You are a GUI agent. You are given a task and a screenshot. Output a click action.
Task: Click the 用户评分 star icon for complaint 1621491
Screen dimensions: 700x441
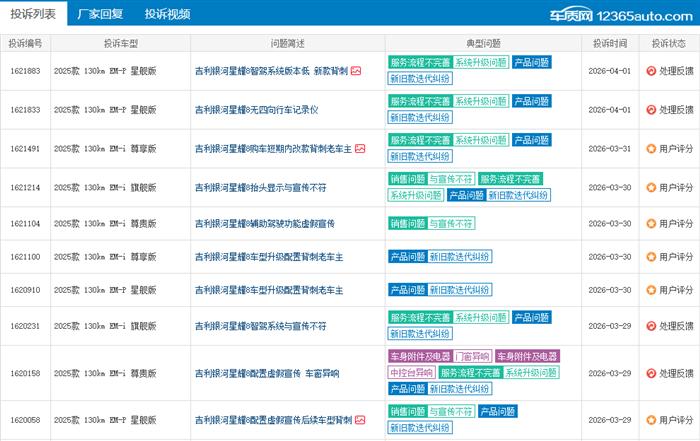point(651,149)
